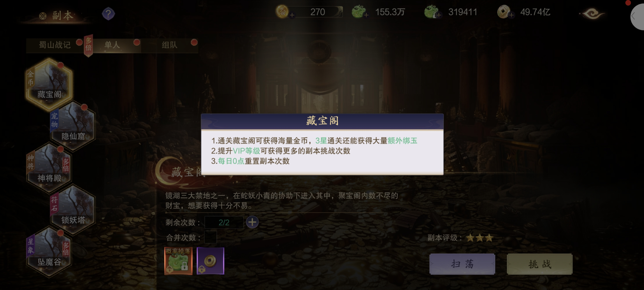Click the 挑战 challenge button
The height and width of the screenshot is (290, 644).
pos(540,264)
